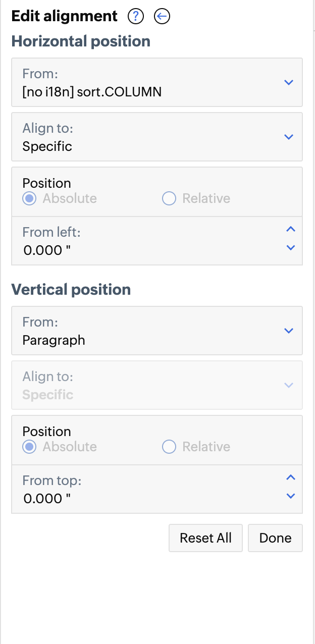315x644 pixels.
Task: Select Relative for horizontal position
Action: 169,198
